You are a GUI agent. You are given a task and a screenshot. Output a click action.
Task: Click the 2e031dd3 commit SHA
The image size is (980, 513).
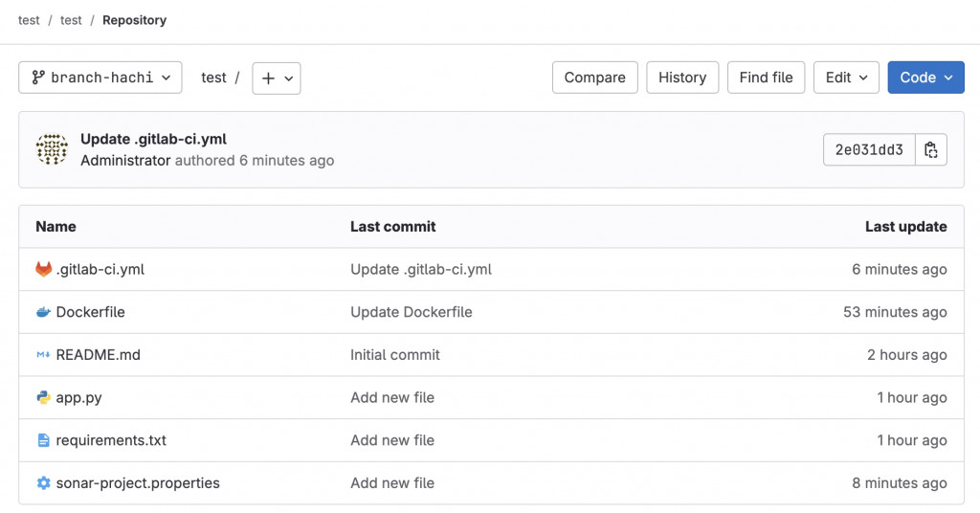pyautogui.click(x=869, y=150)
